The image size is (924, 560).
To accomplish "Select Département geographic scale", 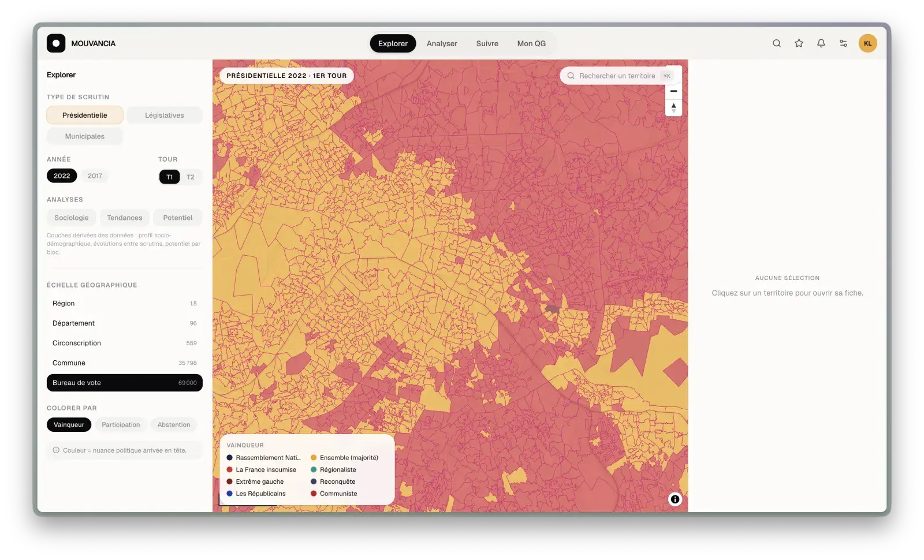I will pyautogui.click(x=125, y=323).
